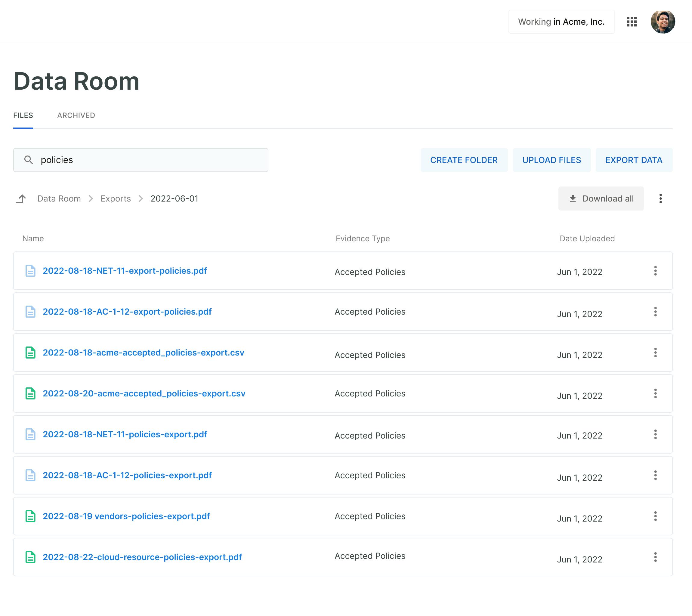Open kebab menu for AC-1-12-policies-export.pdf
The image size is (692, 616).
(x=655, y=475)
